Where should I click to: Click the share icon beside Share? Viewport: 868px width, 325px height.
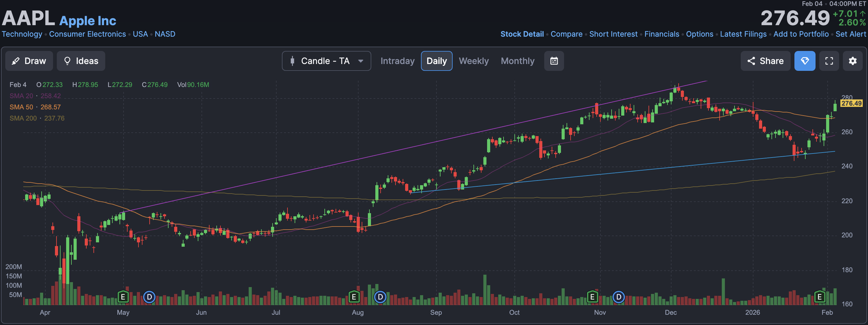(751, 61)
